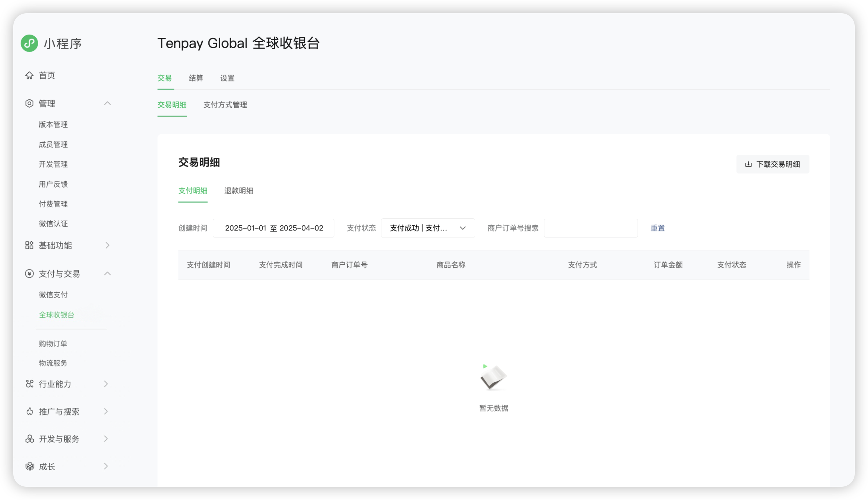Select 全球收银台 in the sidebar

point(57,315)
